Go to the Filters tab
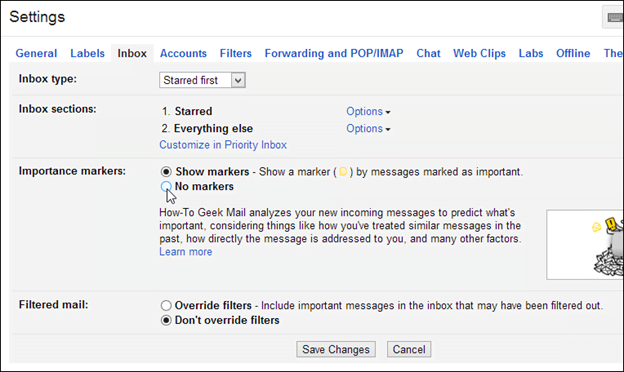This screenshot has width=624, height=372. tap(236, 53)
